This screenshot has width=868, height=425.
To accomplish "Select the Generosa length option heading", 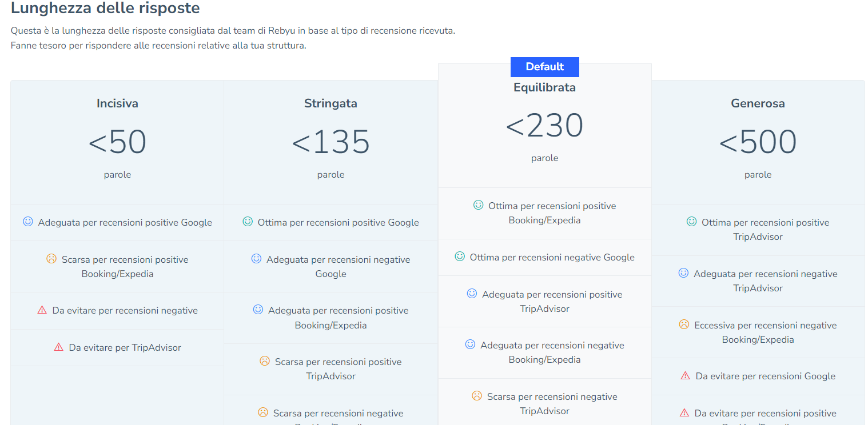I will 758,103.
